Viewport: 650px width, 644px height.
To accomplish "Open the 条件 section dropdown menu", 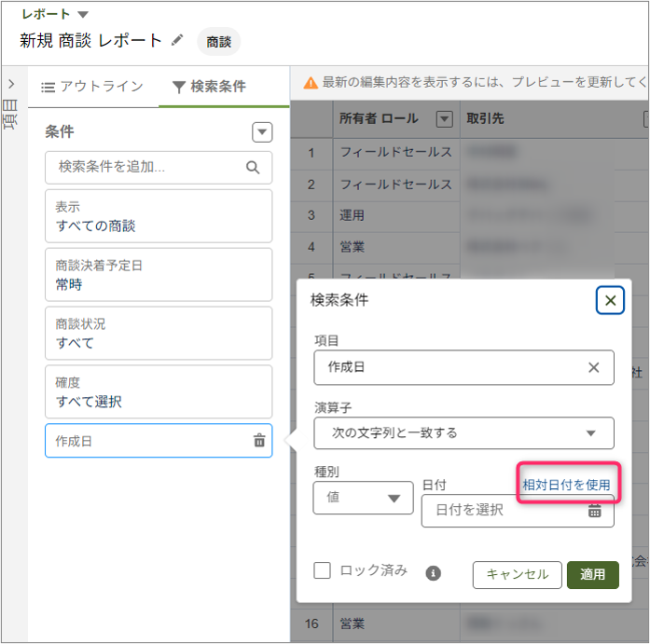I will point(262,132).
